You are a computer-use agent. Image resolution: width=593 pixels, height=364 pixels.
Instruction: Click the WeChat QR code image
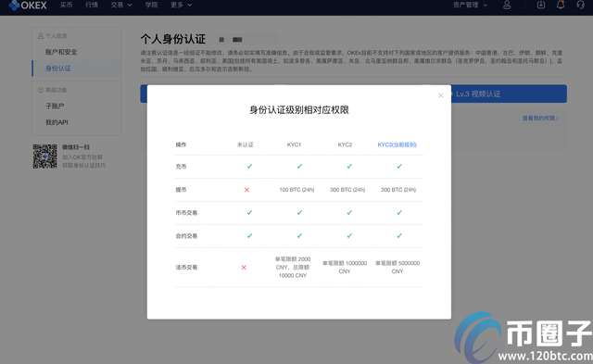coord(44,157)
